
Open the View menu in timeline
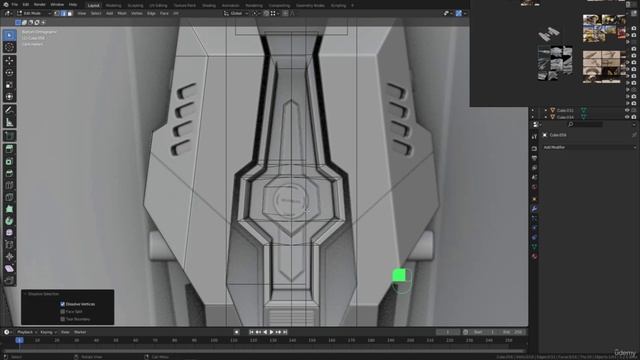click(x=65, y=332)
